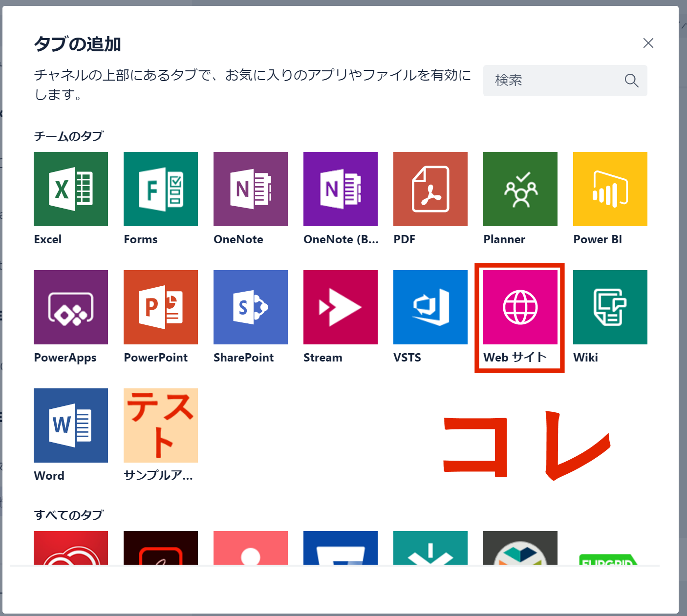Click the magnifier search icon

pyautogui.click(x=631, y=81)
